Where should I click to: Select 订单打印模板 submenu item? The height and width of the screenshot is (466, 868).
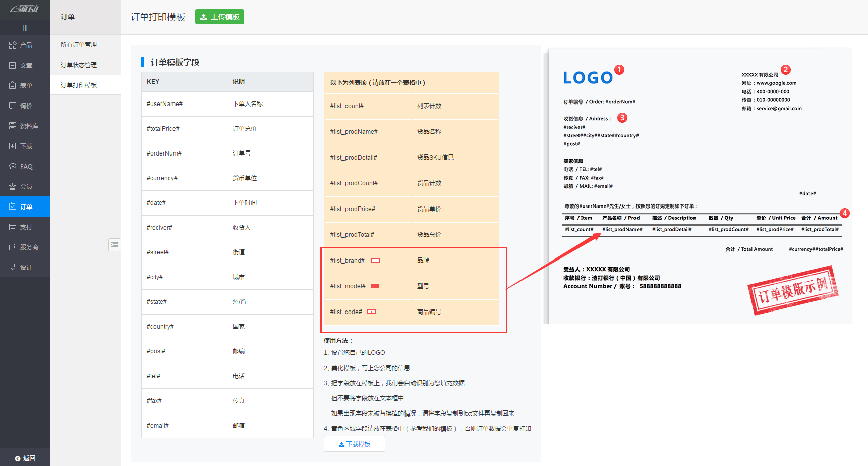pyautogui.click(x=79, y=85)
